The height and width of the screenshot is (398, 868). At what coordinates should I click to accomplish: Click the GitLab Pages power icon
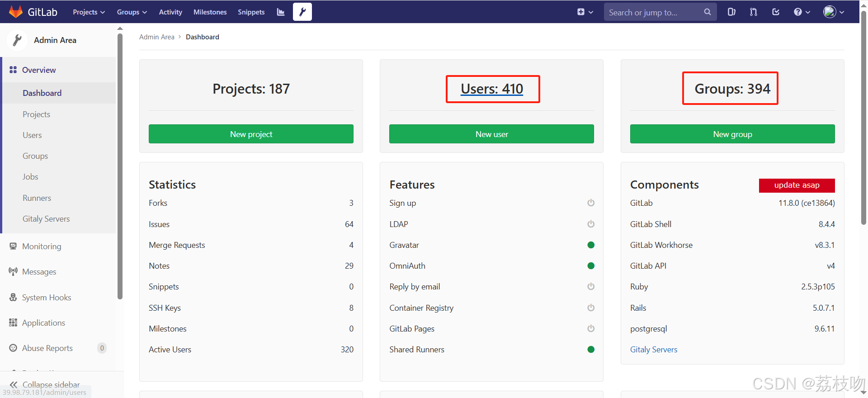tap(591, 329)
